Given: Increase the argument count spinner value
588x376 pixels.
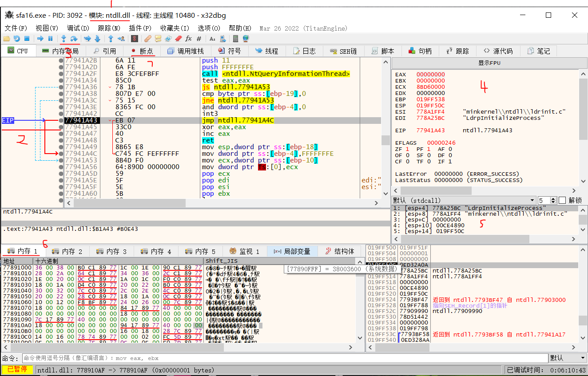Looking at the screenshot, I should tap(553, 199).
